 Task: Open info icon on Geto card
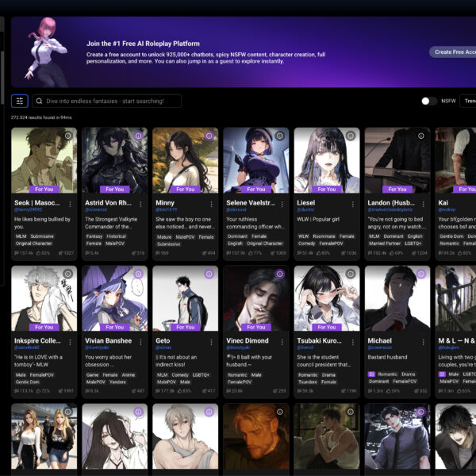click(x=209, y=274)
